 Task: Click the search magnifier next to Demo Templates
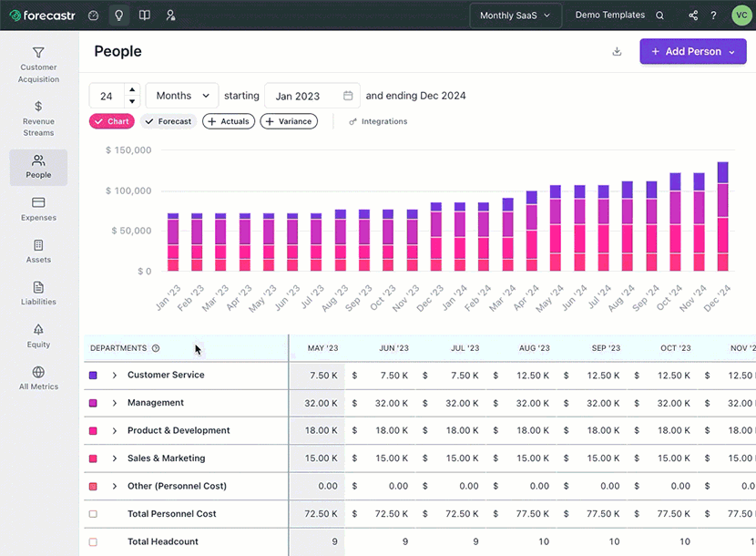(x=659, y=15)
